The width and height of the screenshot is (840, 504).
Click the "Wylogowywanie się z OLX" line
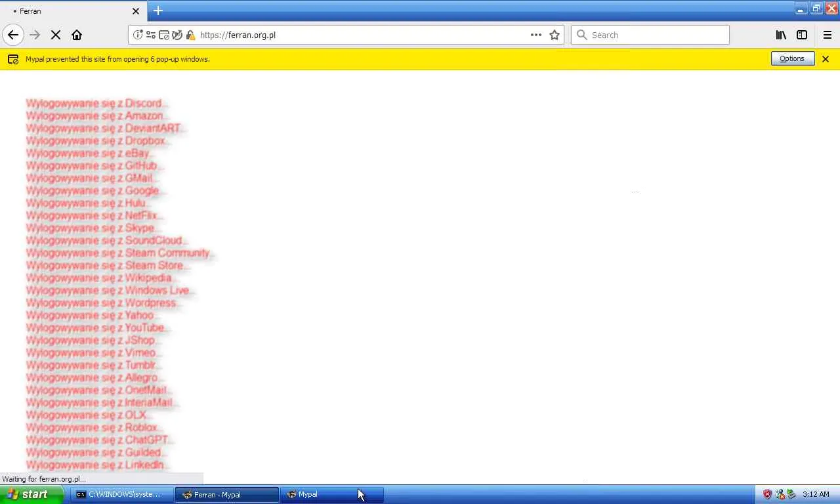[x=88, y=415]
